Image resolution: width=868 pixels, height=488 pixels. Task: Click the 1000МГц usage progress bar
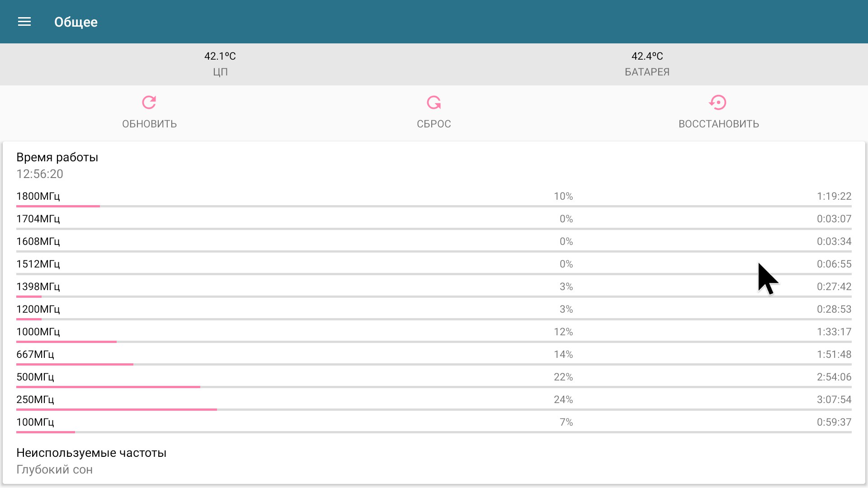pyautogui.click(x=433, y=342)
